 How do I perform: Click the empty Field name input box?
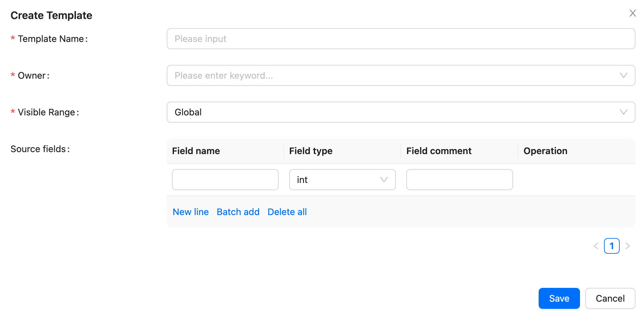(225, 180)
